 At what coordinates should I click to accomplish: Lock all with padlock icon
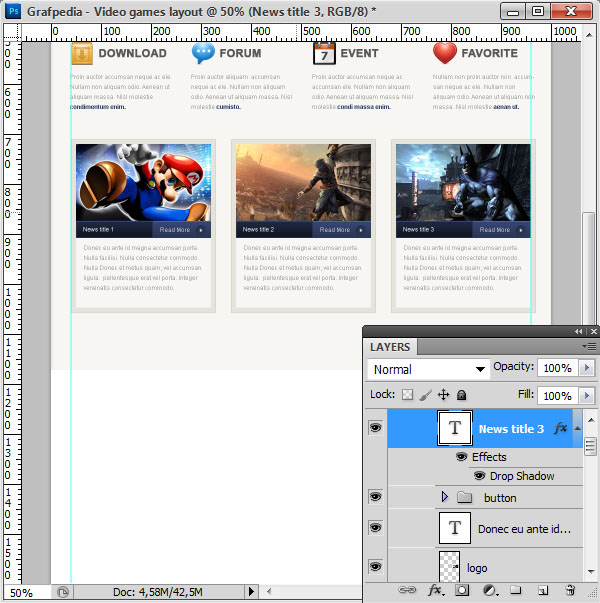(x=462, y=395)
